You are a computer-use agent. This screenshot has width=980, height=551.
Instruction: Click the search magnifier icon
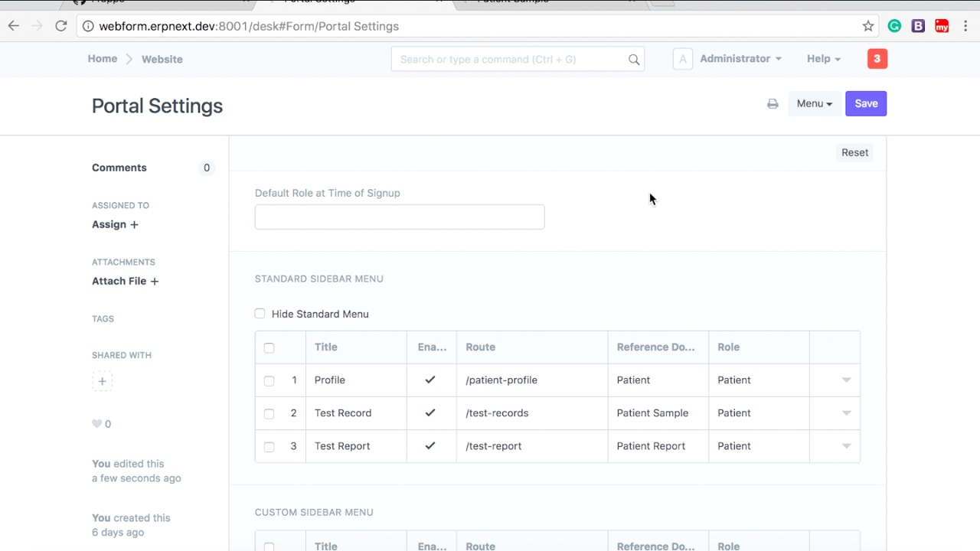pyautogui.click(x=634, y=59)
